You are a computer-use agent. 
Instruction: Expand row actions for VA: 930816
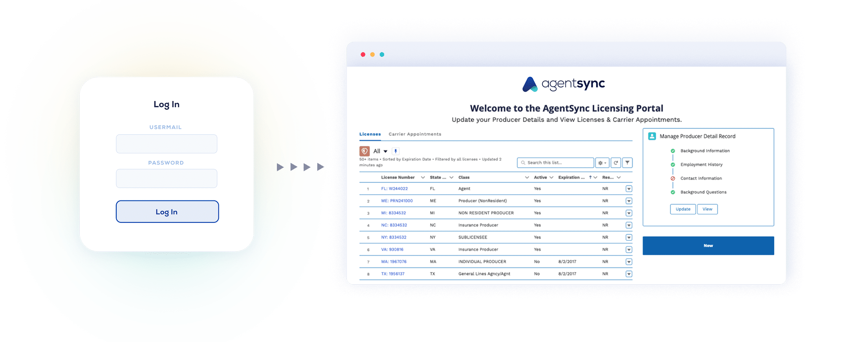[629, 250]
